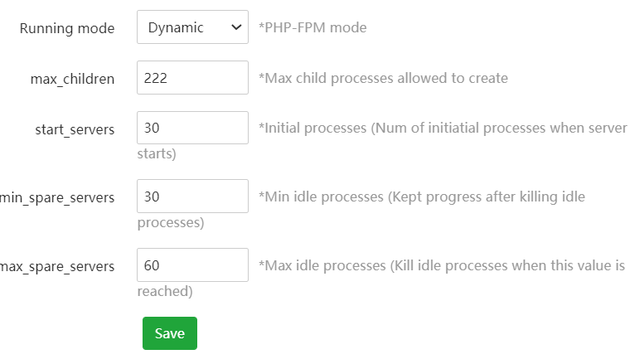
Task: Click the max_children label text
Action: 73,79
